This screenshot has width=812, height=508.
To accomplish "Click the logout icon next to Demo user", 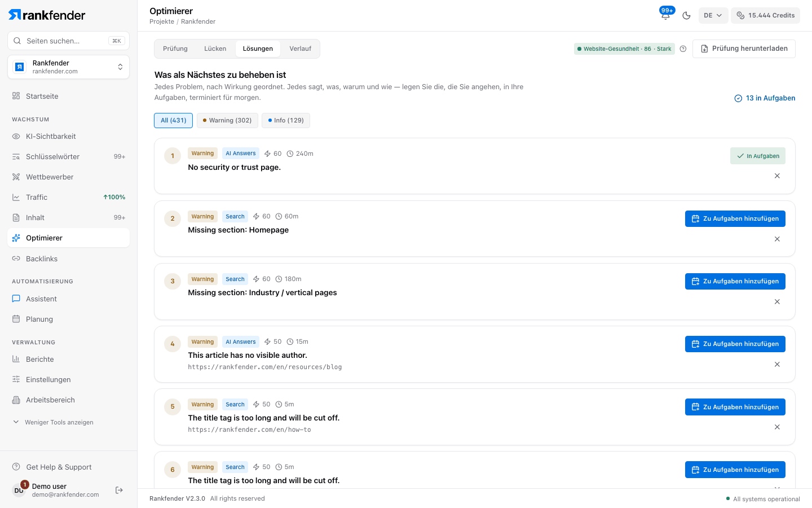I will point(119,490).
